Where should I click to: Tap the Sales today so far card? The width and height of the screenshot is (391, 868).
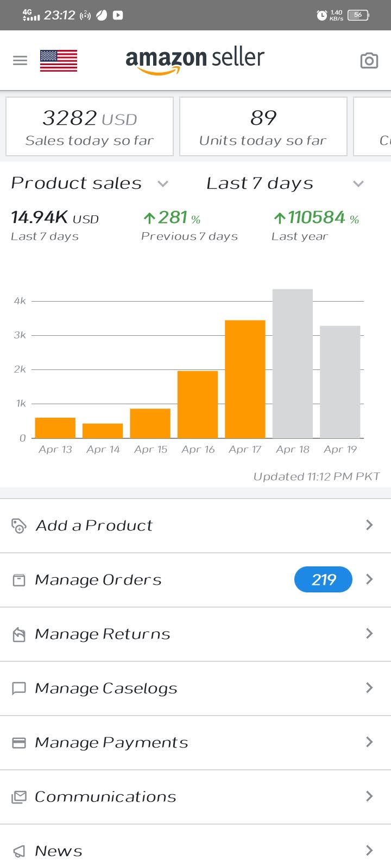pos(90,126)
